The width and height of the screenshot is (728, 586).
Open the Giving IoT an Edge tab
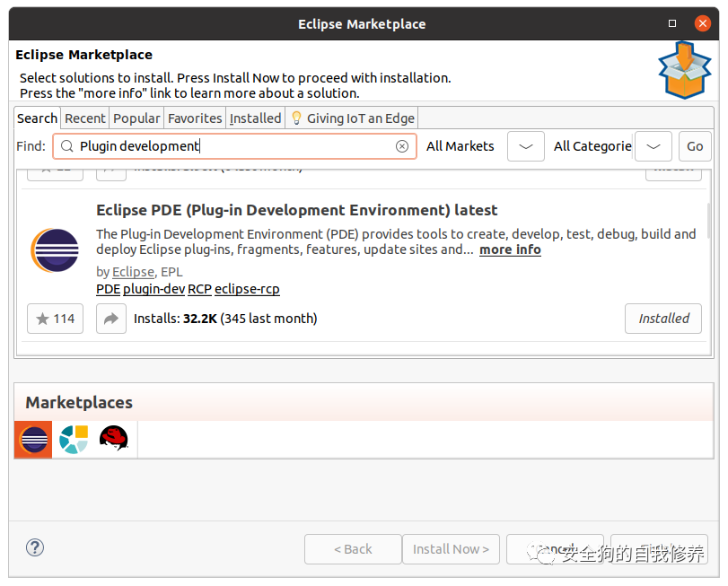click(353, 118)
